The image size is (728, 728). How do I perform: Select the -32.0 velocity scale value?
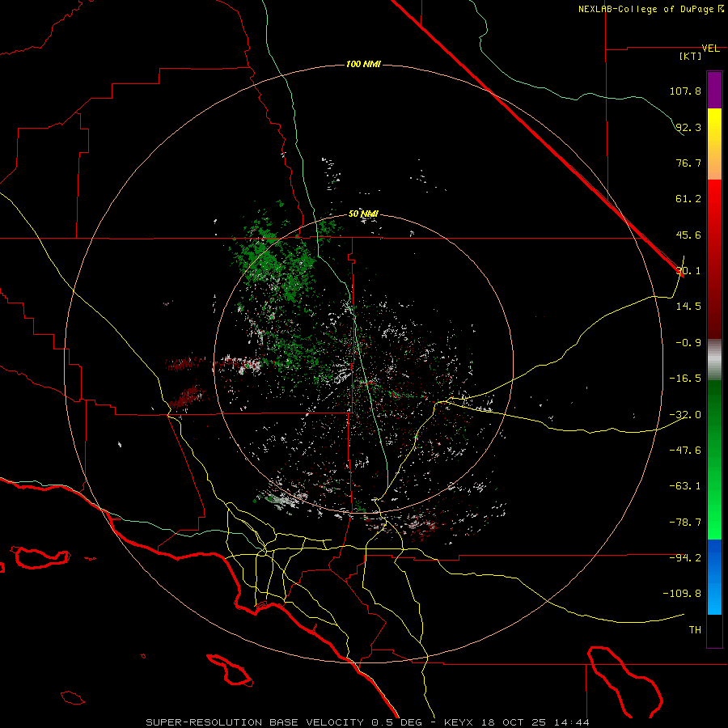point(685,415)
